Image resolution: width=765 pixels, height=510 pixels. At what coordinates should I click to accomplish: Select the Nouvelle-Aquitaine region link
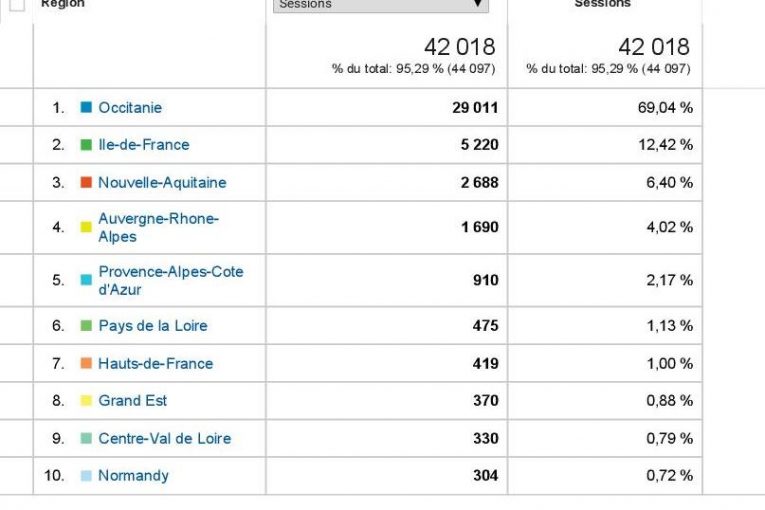(x=162, y=182)
